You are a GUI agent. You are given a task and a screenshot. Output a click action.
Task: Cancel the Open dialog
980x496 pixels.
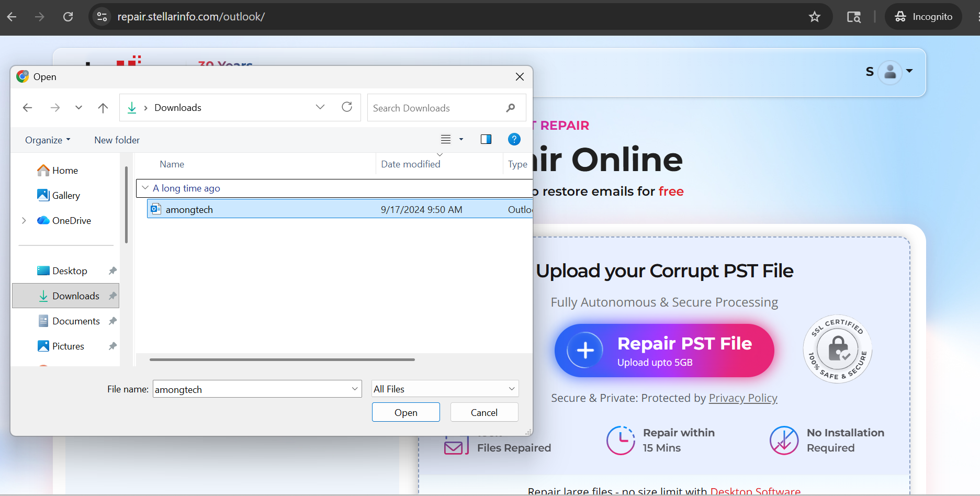point(485,412)
